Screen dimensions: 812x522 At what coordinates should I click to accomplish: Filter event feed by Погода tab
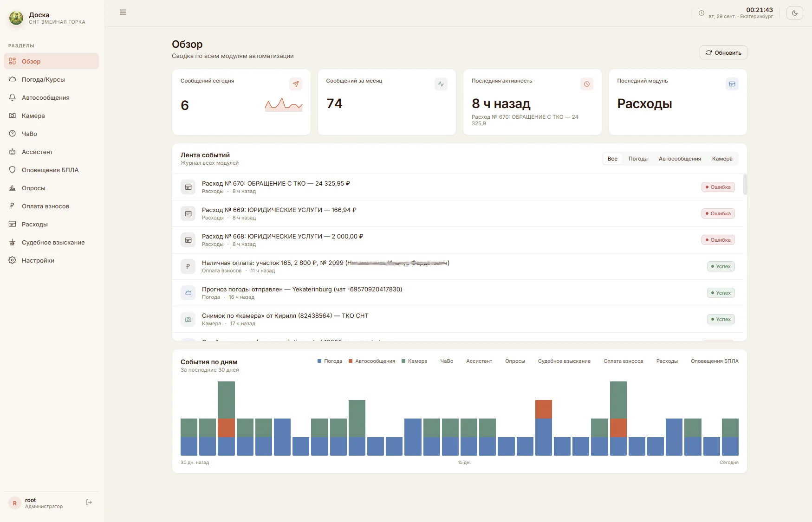[638, 159]
